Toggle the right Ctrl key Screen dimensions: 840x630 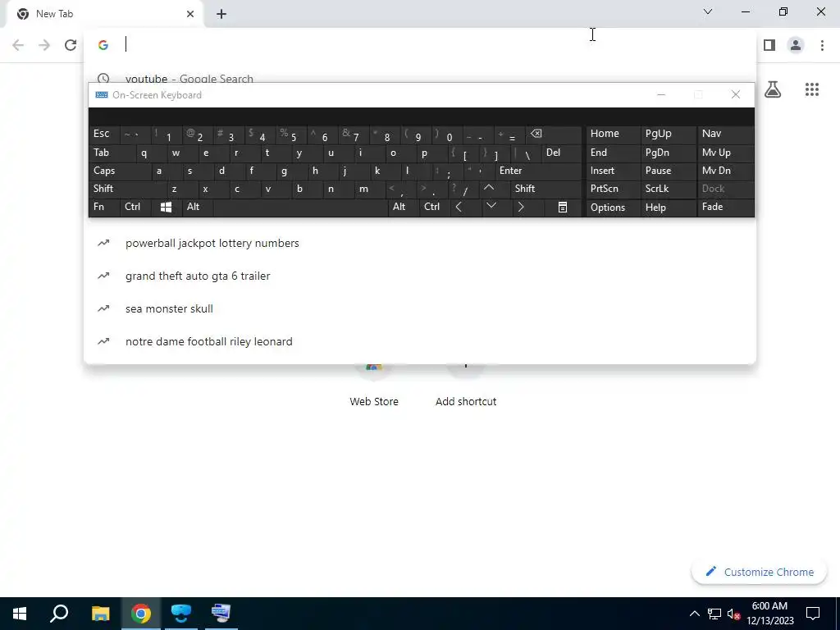click(435, 207)
